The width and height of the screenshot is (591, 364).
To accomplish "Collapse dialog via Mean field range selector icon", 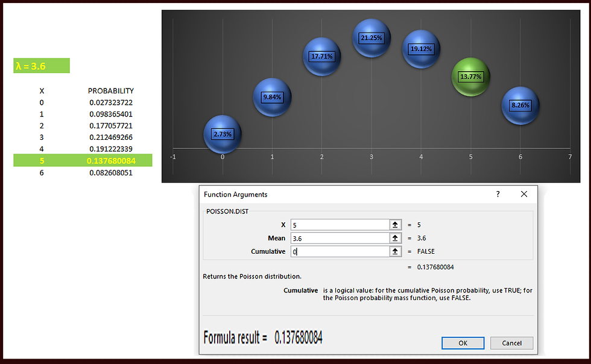I will tap(395, 238).
